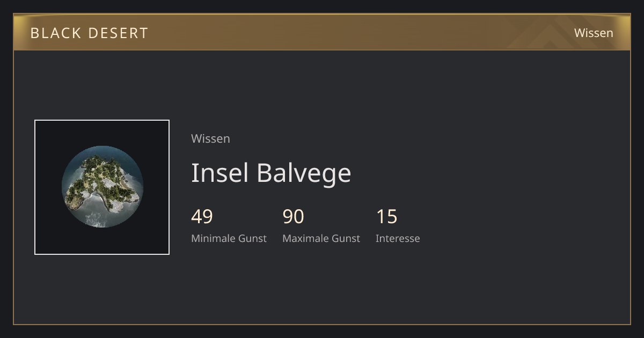
Task: Click the word DESERT in the header
Action: (118, 33)
